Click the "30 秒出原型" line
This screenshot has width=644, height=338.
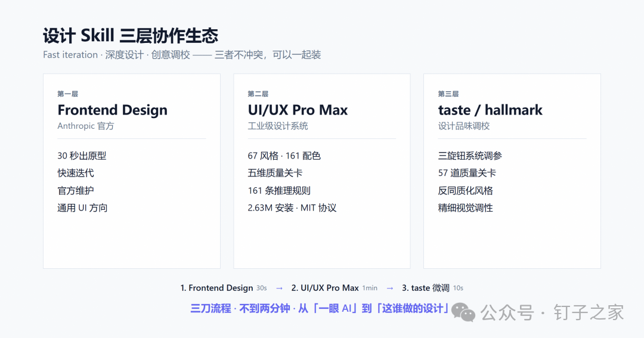[x=82, y=156]
